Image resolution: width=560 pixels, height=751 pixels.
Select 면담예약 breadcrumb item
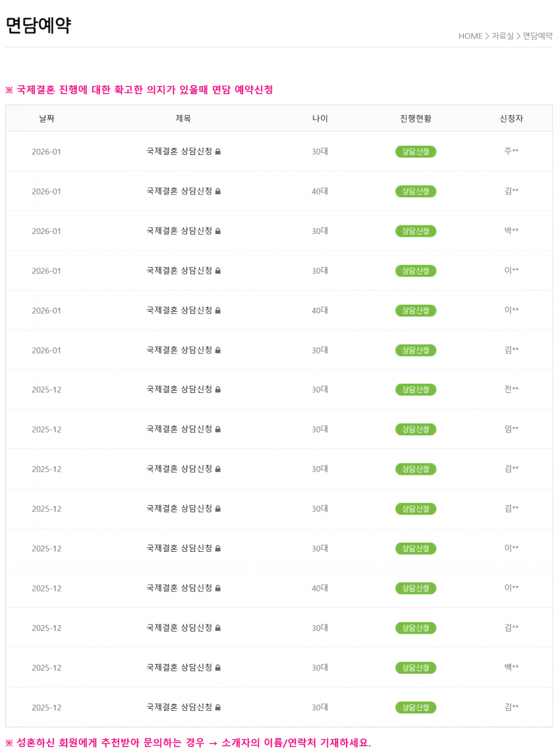coord(538,36)
